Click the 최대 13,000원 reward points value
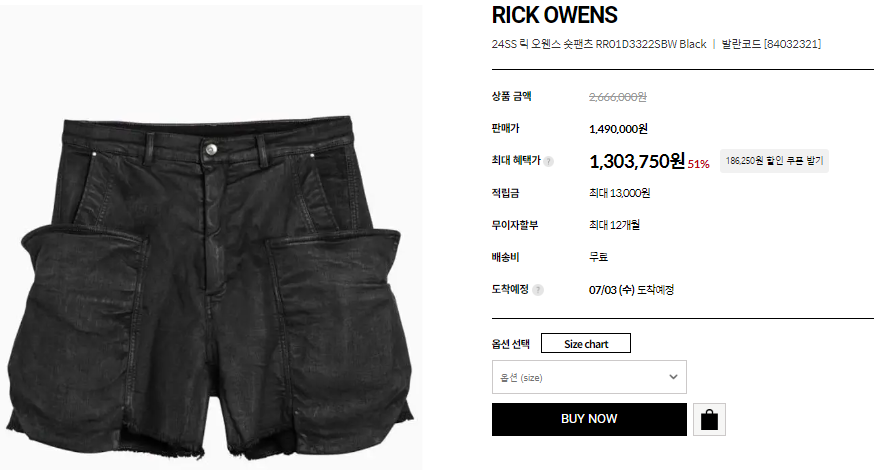 click(619, 193)
